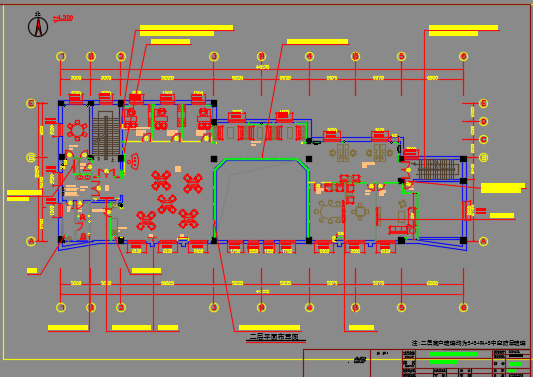The width and height of the screenshot is (533, 377).
Task: Select the overall dimension line above the top 6500 dimension
Action: (262, 70)
